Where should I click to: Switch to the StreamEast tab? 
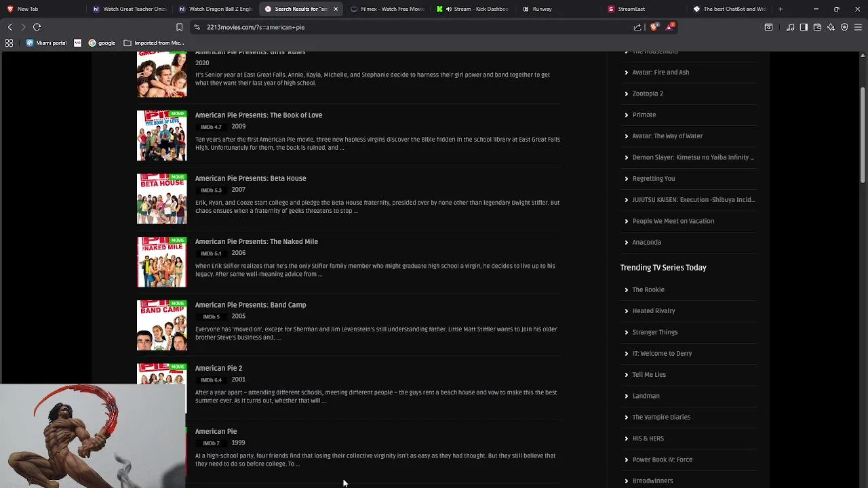click(x=644, y=9)
